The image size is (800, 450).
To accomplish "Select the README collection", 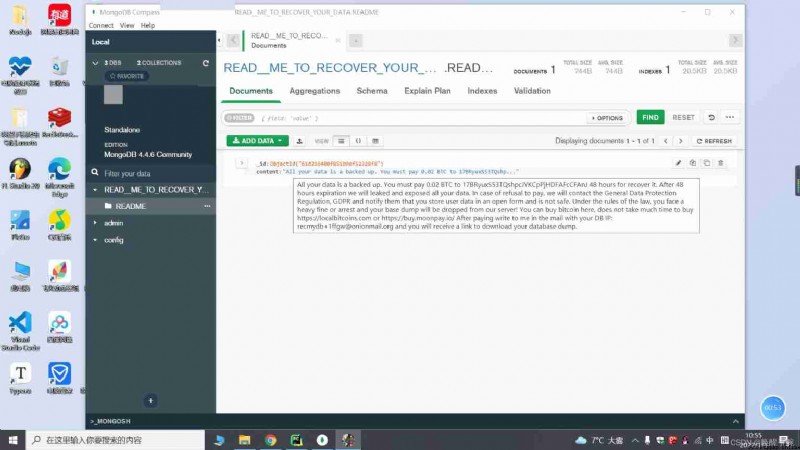I will click(130, 206).
